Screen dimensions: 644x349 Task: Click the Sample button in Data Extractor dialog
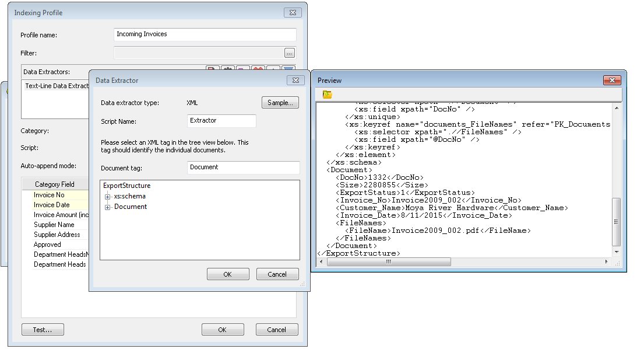[x=280, y=102]
